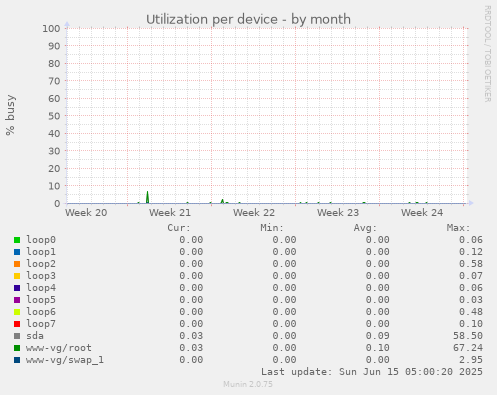Screen dimensions: 497x395
Task: Click the loop4 dark blue swatch
Action: (17, 288)
